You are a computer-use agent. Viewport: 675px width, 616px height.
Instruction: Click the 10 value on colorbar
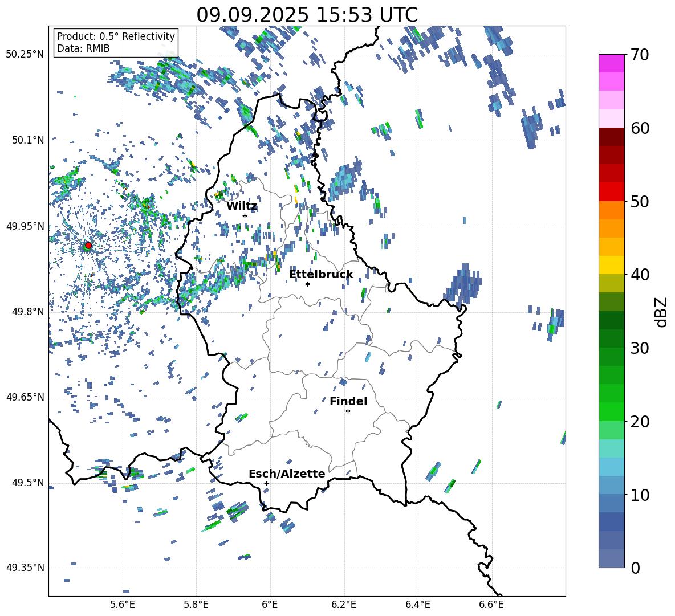click(x=640, y=495)
